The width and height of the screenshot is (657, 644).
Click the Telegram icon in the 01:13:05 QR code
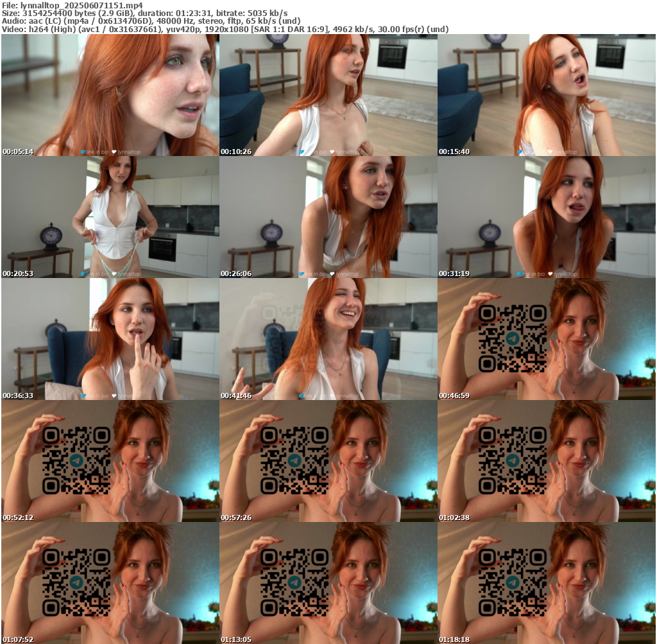pos(294,582)
